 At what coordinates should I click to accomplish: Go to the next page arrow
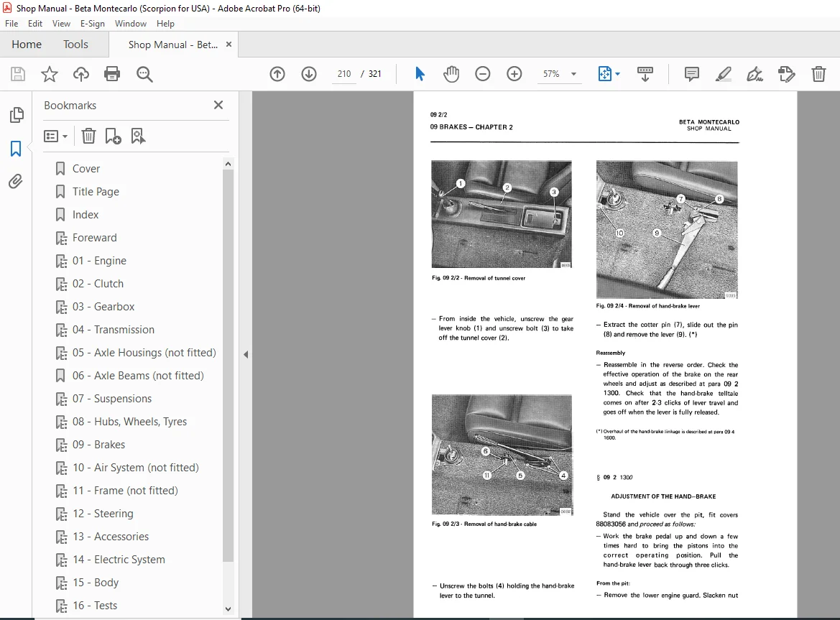point(309,74)
